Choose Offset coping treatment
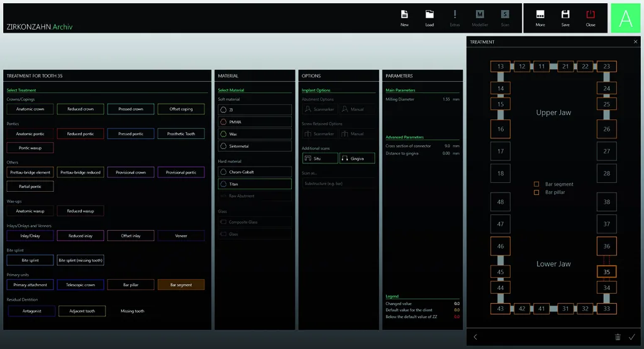Viewport: 644px width, 349px height. click(181, 109)
